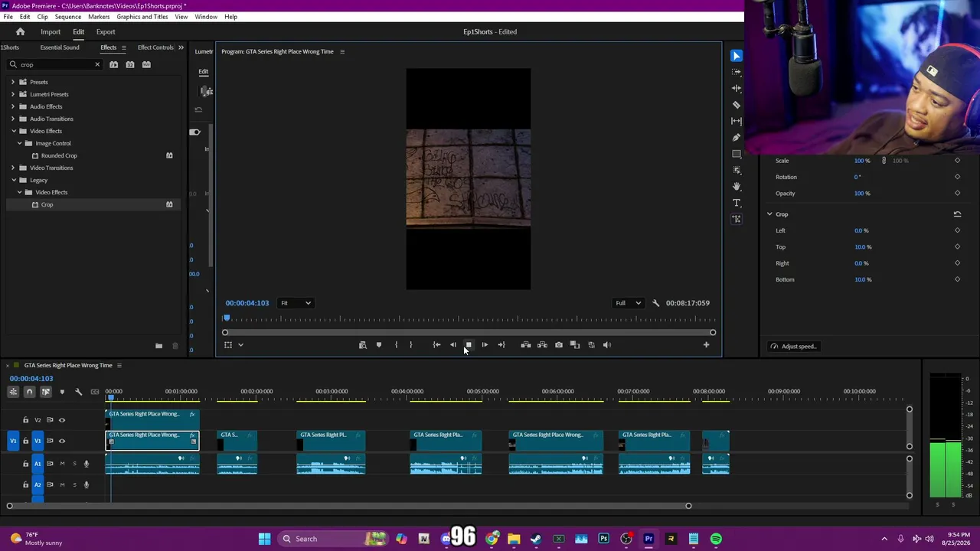Open the Graphics and Titles menu
Screen dimensions: 980x551
tap(142, 17)
